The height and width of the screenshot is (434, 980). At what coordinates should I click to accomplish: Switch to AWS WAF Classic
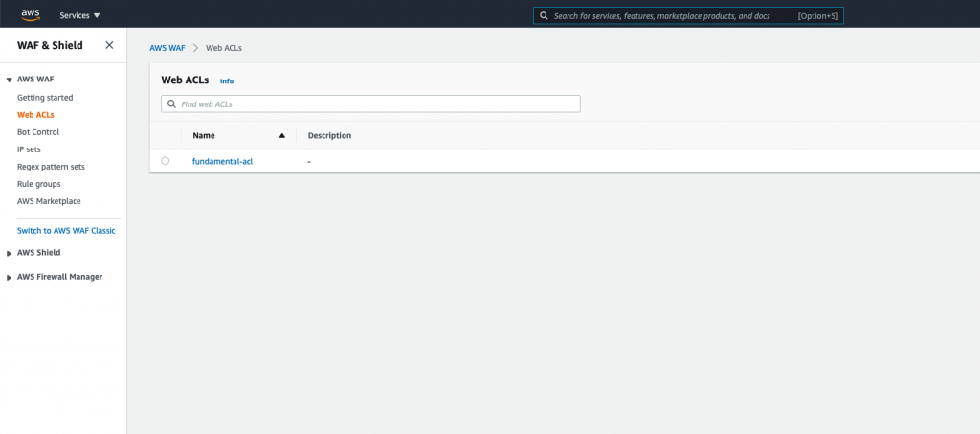(66, 231)
